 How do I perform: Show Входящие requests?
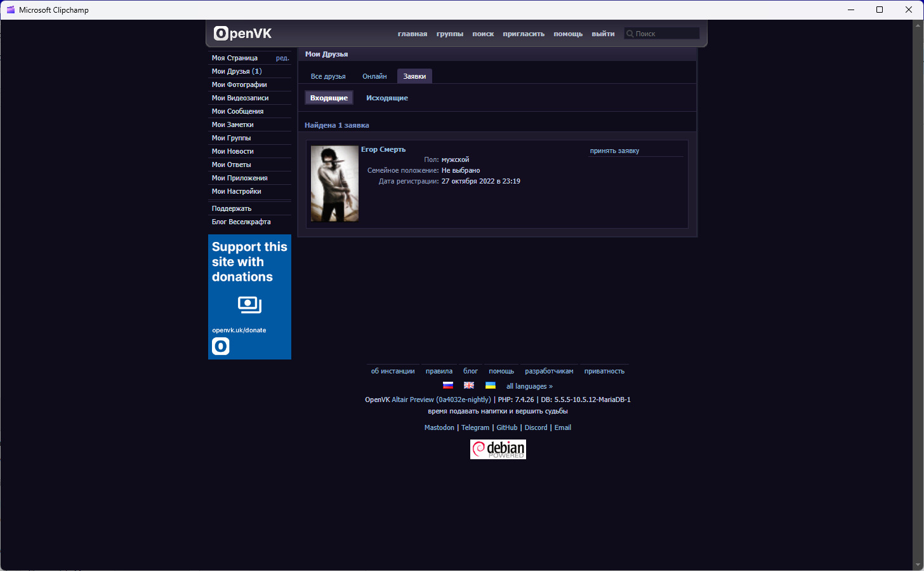329,98
